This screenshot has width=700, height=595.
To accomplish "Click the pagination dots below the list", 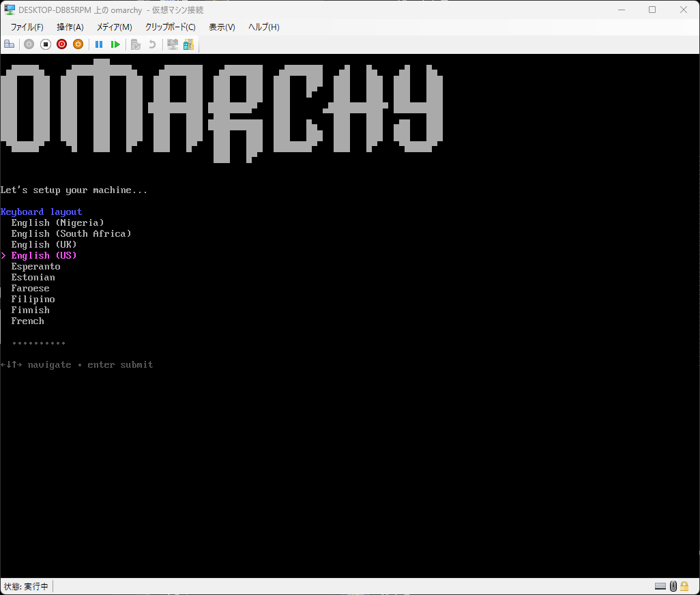I will (39, 343).
